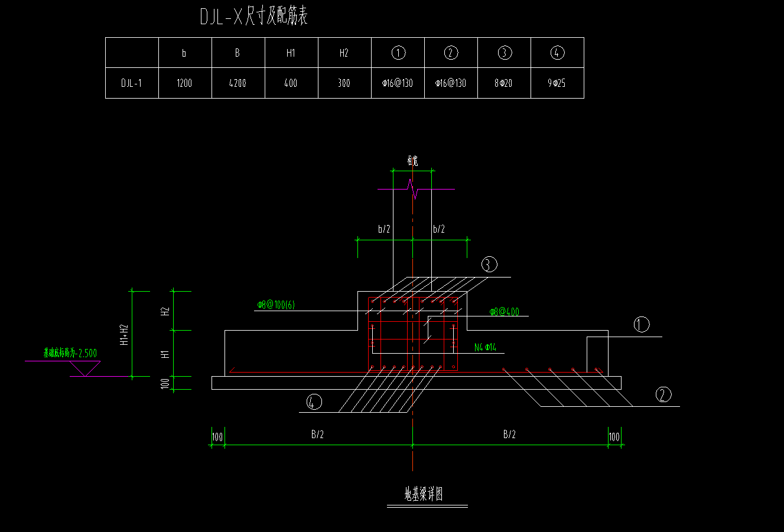Select the vertical '100' cushion thickness dimension
The height and width of the screenshot is (532, 784).
point(166,383)
